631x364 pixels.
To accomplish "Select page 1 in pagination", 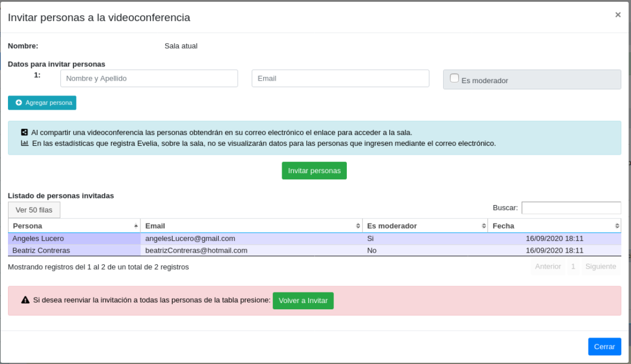I will point(573,266).
